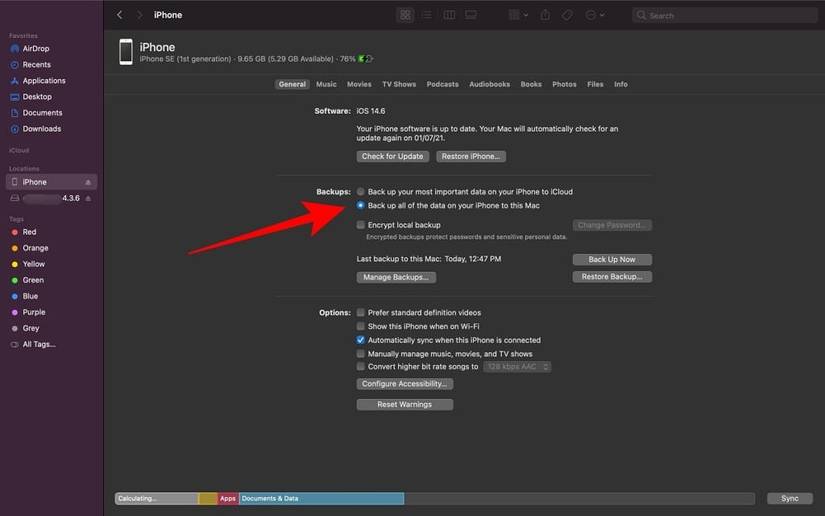Eject the iPhone device
This screenshot has width=825, height=516.
point(88,182)
